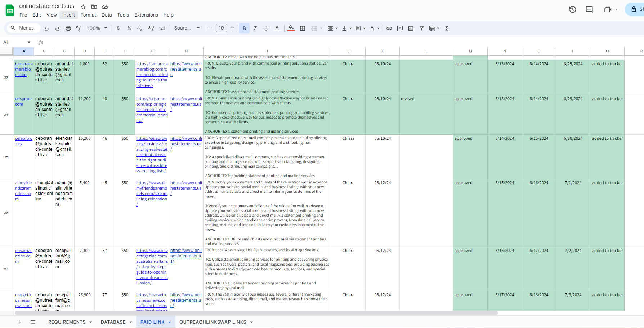
Task: Open the Format menu
Action: tap(88, 15)
